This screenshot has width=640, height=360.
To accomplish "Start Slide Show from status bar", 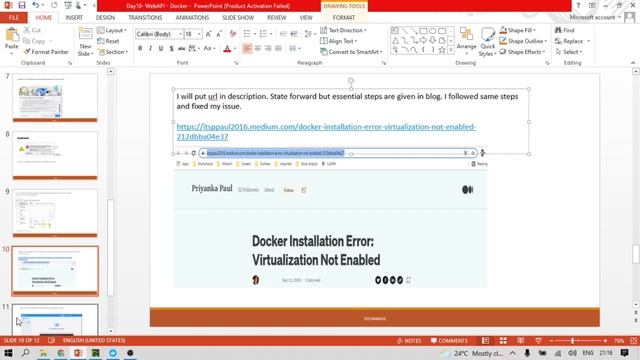I will tap(538, 340).
